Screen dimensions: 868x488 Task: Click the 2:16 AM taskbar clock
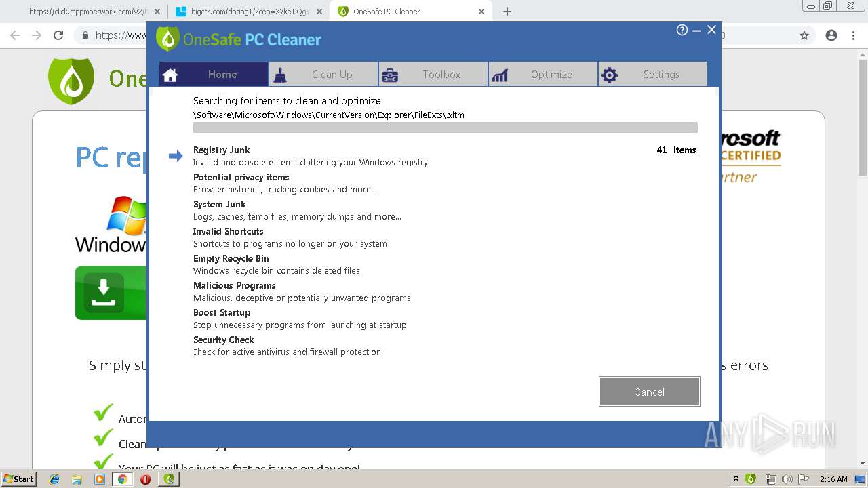tap(833, 479)
